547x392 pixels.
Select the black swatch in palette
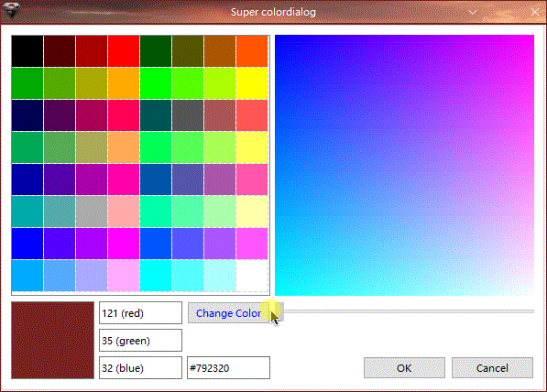click(27, 51)
